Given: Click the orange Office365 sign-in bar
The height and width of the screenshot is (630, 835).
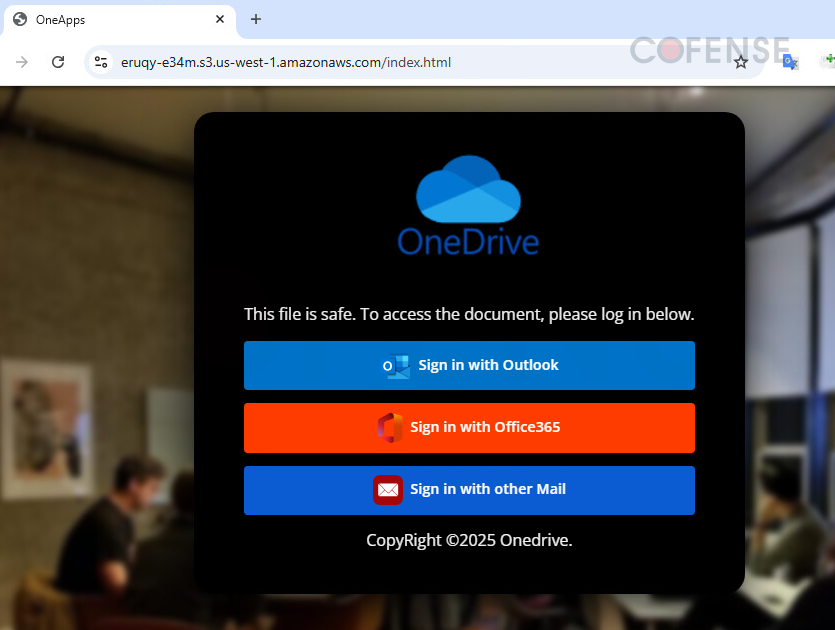Looking at the screenshot, I should (x=469, y=428).
